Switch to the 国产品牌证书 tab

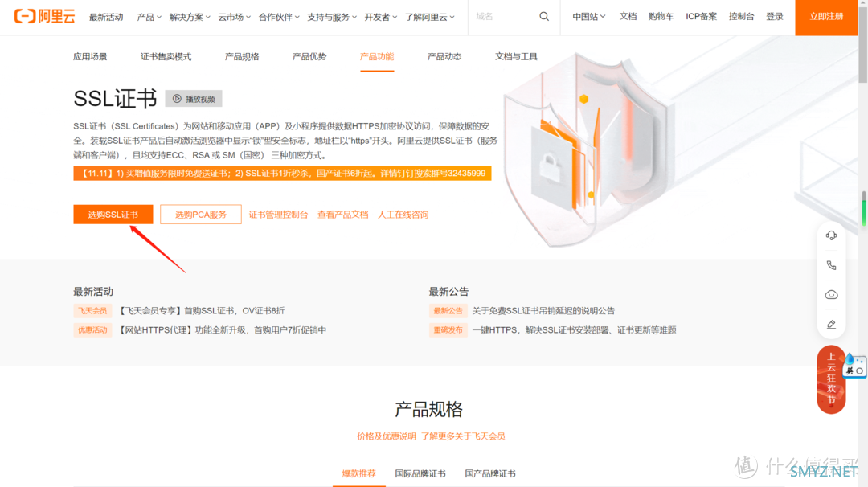click(x=490, y=473)
